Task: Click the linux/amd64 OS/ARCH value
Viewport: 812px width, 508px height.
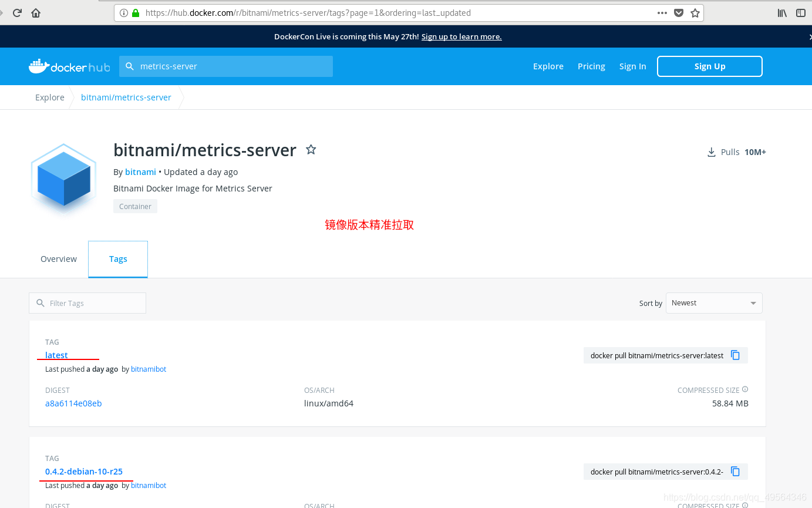Action: [329, 403]
